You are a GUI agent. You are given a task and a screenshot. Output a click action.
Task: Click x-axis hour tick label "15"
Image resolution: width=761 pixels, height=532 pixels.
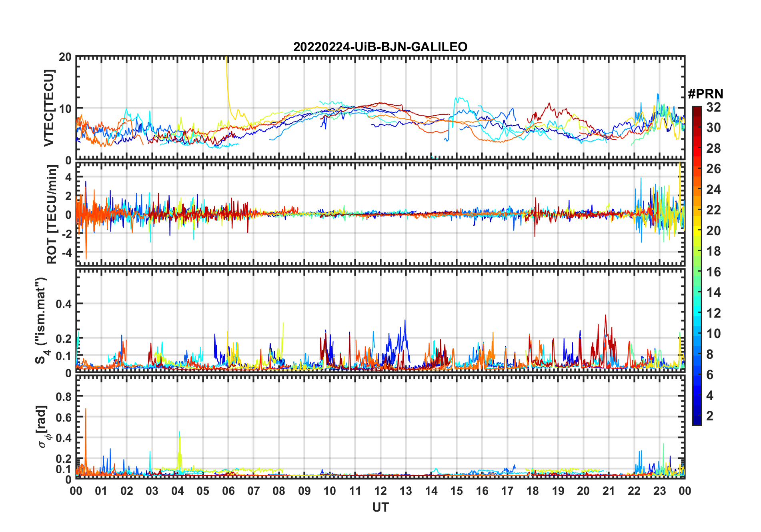coord(457,491)
